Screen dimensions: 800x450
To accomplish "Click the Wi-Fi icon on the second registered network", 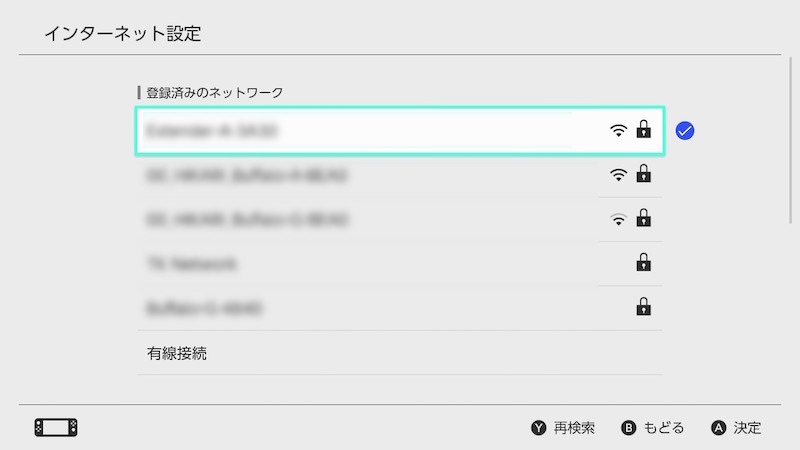I will click(619, 175).
